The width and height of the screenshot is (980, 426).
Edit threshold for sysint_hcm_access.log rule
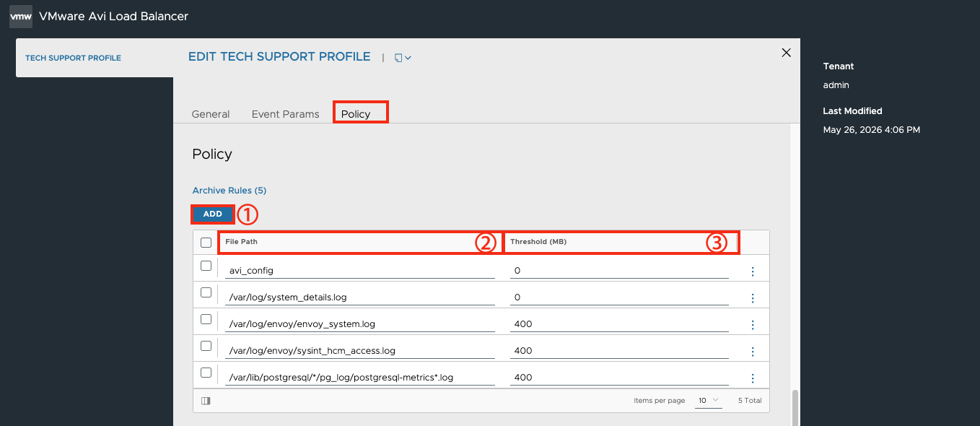click(619, 351)
